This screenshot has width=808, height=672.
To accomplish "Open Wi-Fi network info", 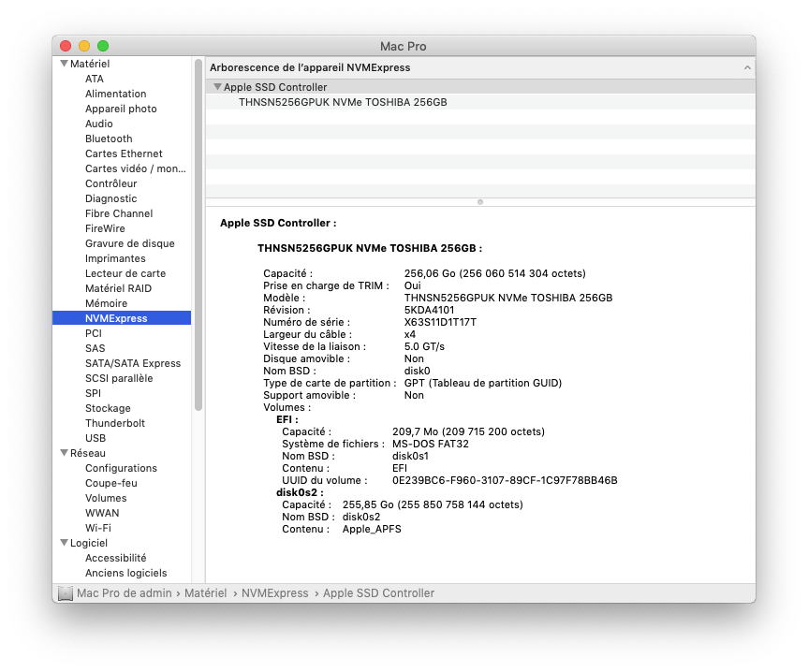I will click(98, 528).
